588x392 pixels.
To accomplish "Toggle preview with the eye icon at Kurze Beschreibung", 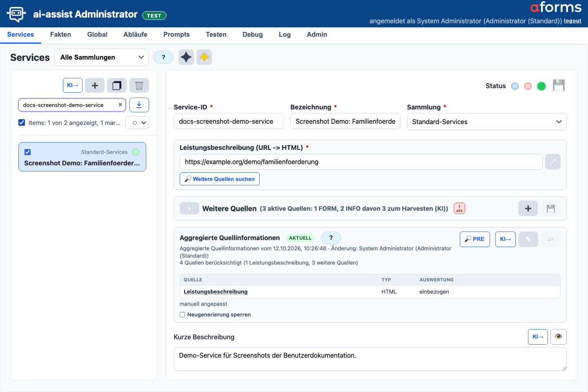I will point(559,337).
